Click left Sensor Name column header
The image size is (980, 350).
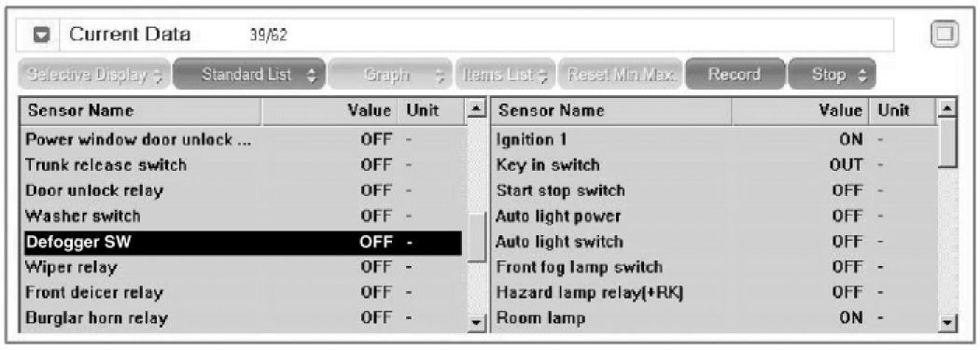(x=141, y=111)
